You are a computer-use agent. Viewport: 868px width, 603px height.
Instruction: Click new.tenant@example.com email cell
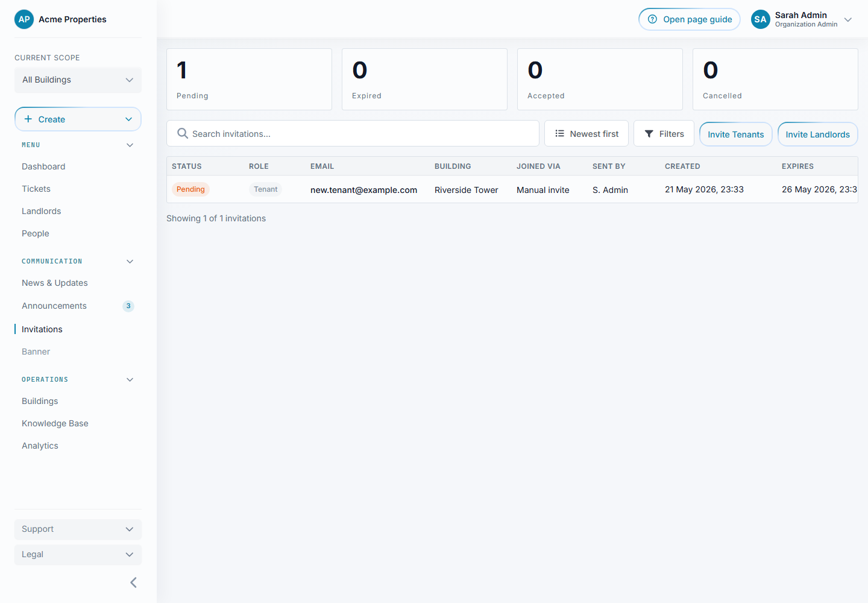pyautogui.click(x=363, y=190)
